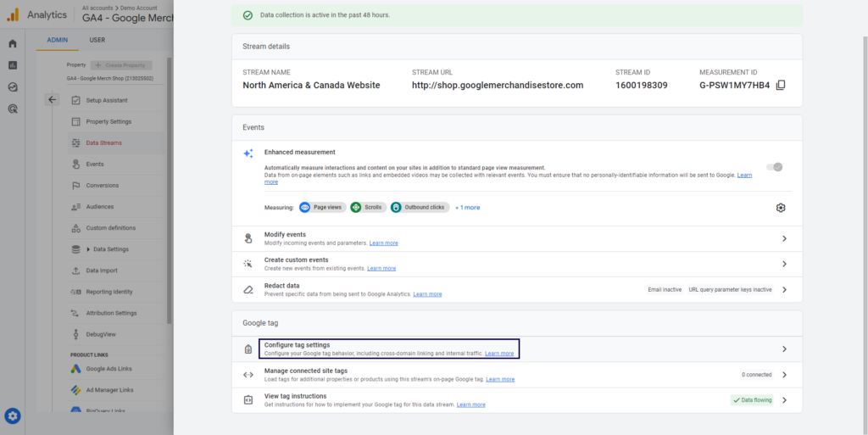The image size is (868, 435).
Task: Click the Audiences icon
Action: tap(75, 206)
